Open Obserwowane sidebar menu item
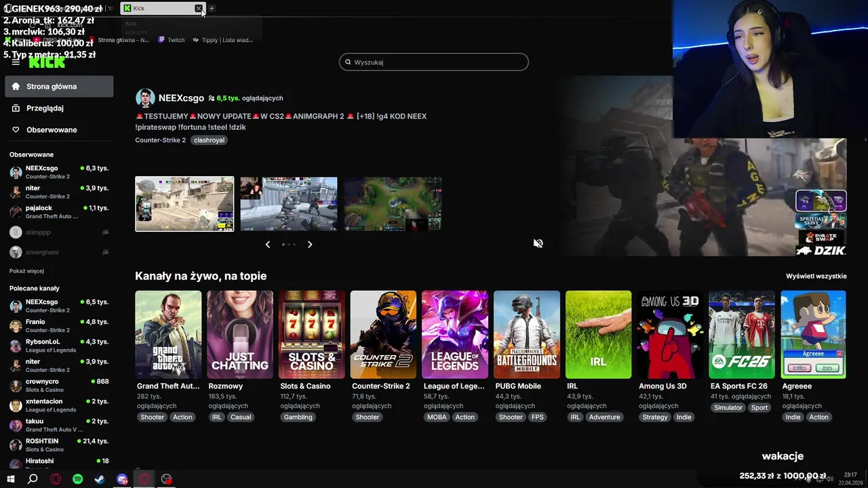Image resolution: width=868 pixels, height=488 pixels. tap(59, 129)
